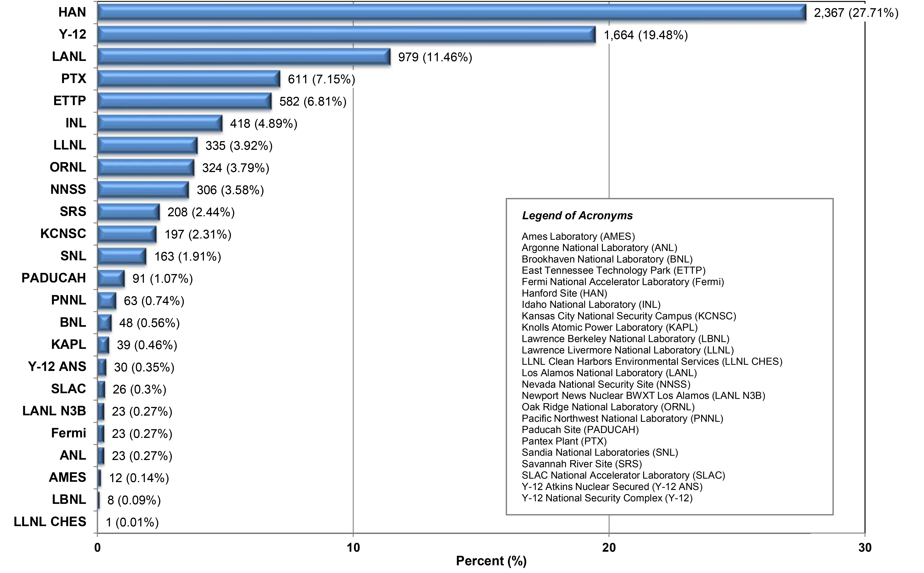Click the '611 (7.15%)' value
This screenshot has width=924, height=573.
pyautogui.click(x=322, y=79)
